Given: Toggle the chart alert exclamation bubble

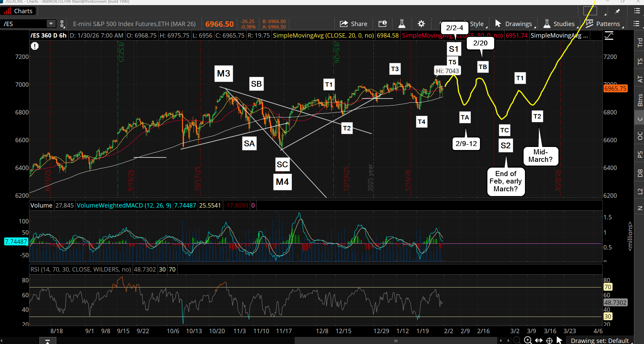Looking at the screenshot, I should click(34, 46).
